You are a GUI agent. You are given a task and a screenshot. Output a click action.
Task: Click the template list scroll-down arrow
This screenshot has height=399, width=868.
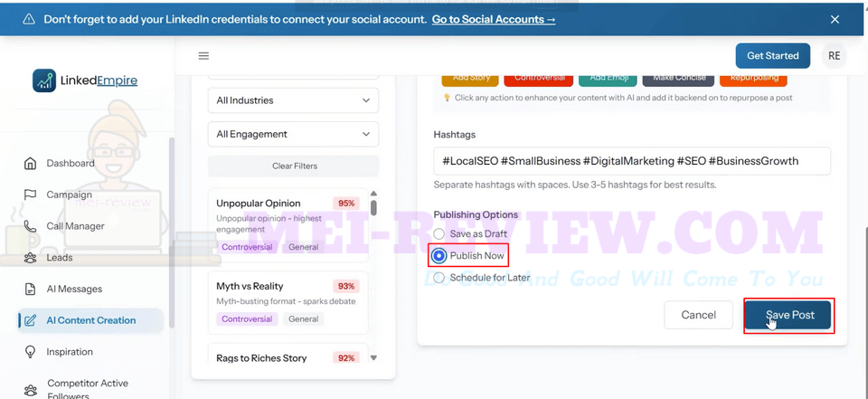point(373,358)
